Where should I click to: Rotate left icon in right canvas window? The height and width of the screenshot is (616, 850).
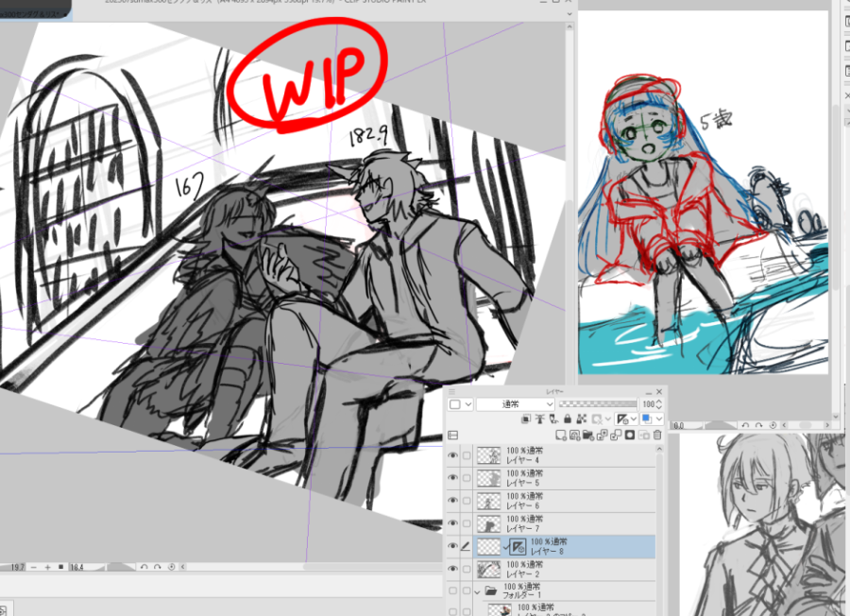pyautogui.click(x=745, y=426)
